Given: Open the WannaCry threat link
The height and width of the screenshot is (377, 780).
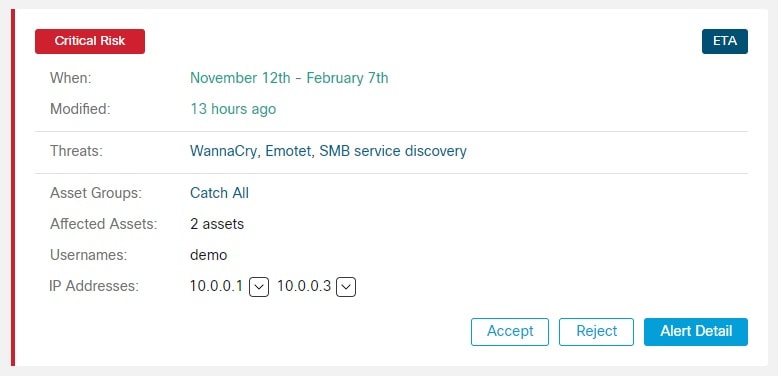Looking at the screenshot, I should click(223, 151).
